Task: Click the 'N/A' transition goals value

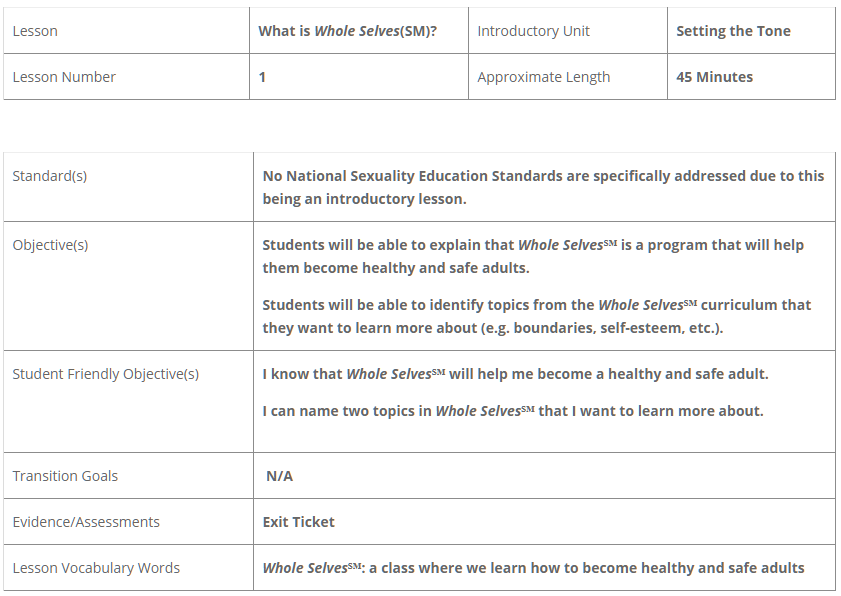Action: [x=279, y=476]
